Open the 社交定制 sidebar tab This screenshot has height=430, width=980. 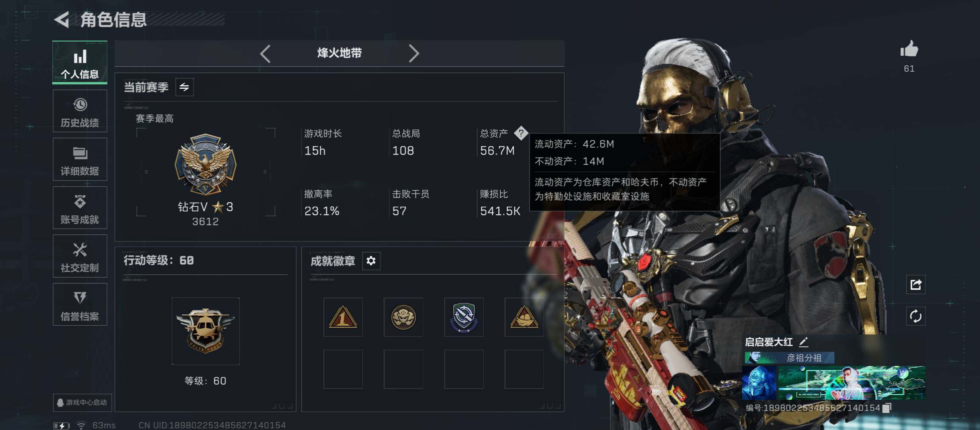[x=80, y=256]
